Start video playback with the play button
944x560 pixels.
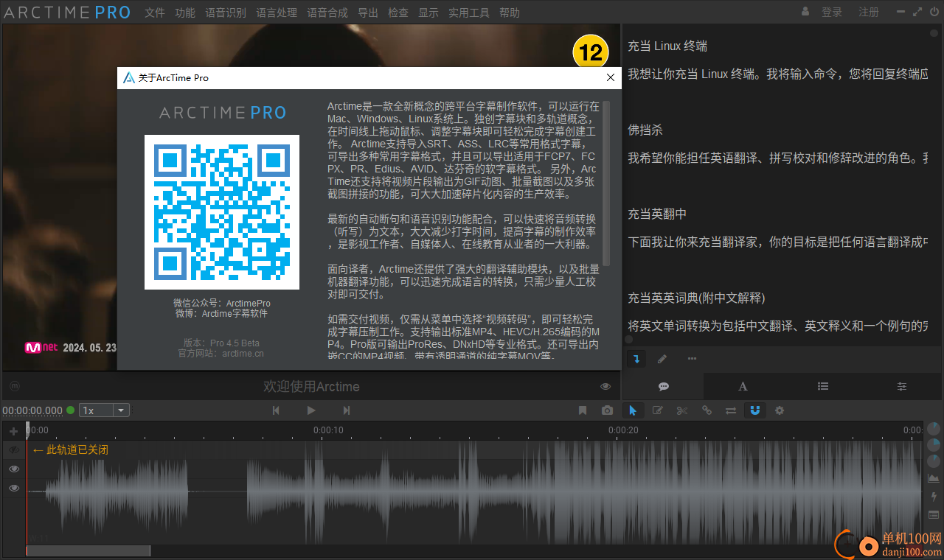click(311, 410)
